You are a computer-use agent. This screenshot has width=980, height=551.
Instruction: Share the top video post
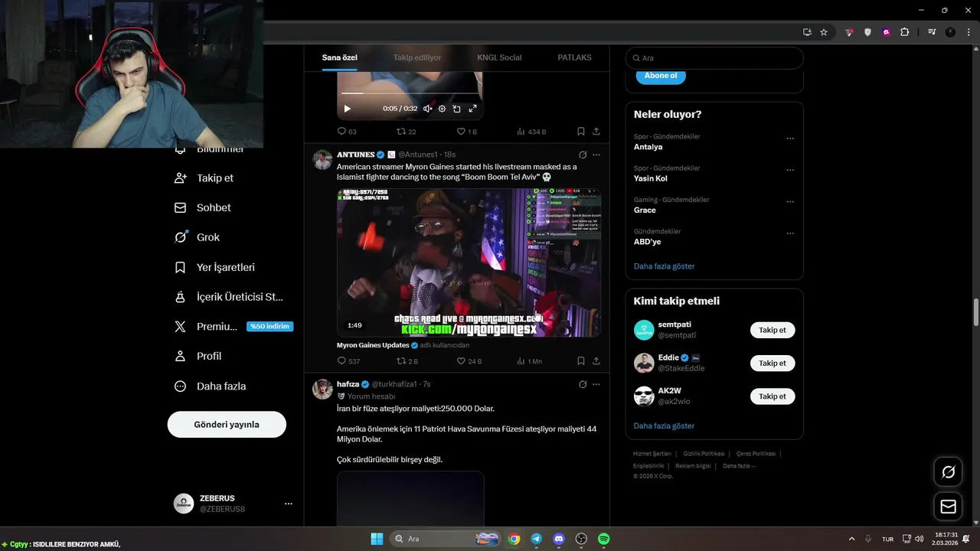coord(596,132)
